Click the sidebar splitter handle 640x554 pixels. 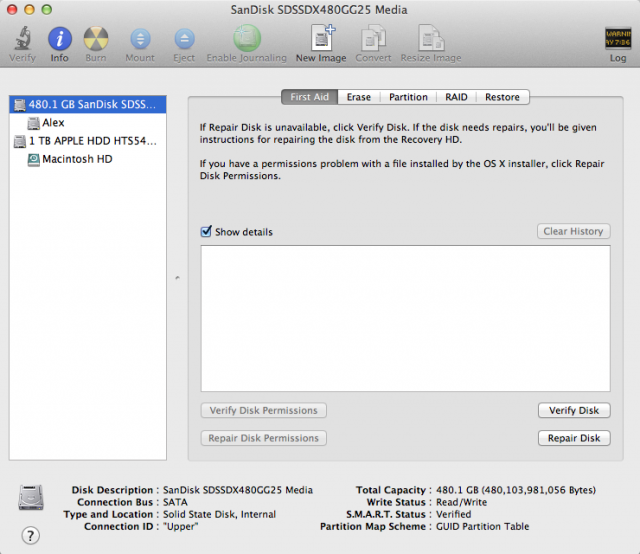coord(178,278)
